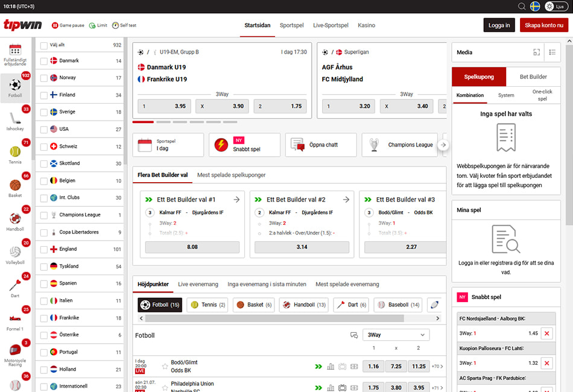The image size is (573, 392).
Task: Bet on Danmark U19 win at 3.95
Action: click(164, 106)
